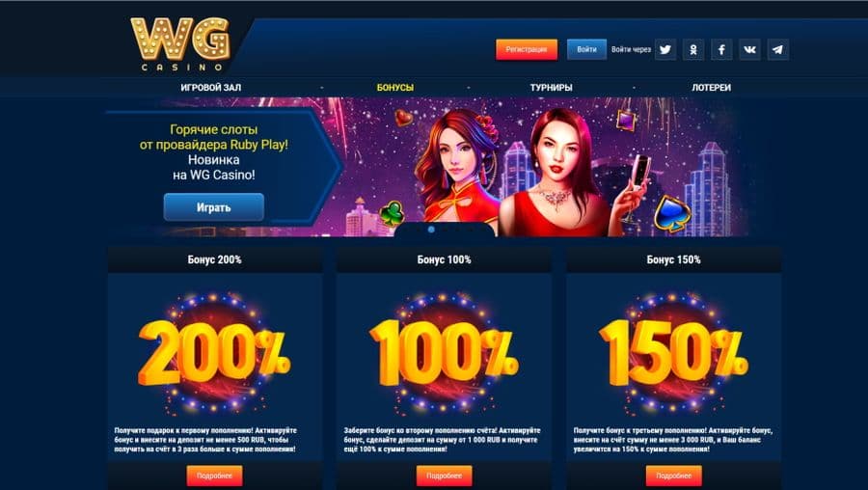This screenshot has width=868, height=490.
Task: Log in via the VK icon
Action: click(749, 49)
